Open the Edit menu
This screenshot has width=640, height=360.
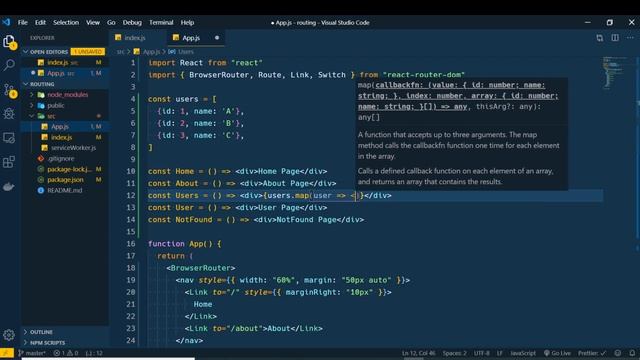coord(40,22)
